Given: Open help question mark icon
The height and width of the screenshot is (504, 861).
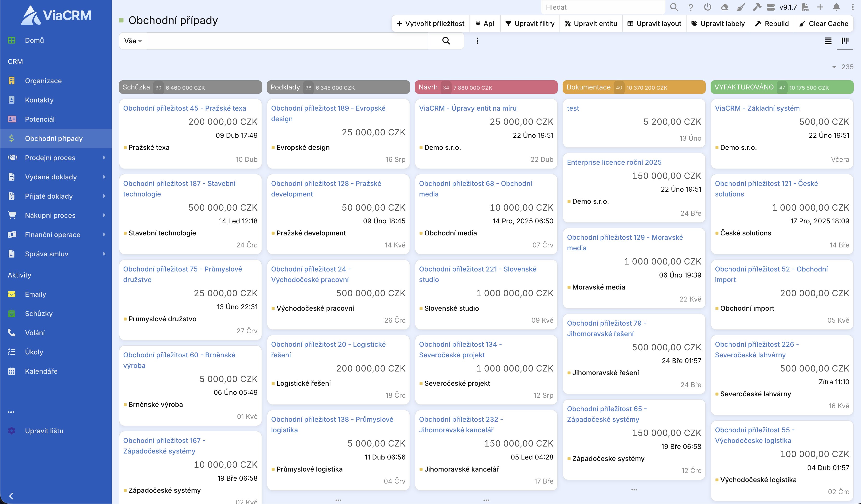Looking at the screenshot, I should pyautogui.click(x=690, y=7).
